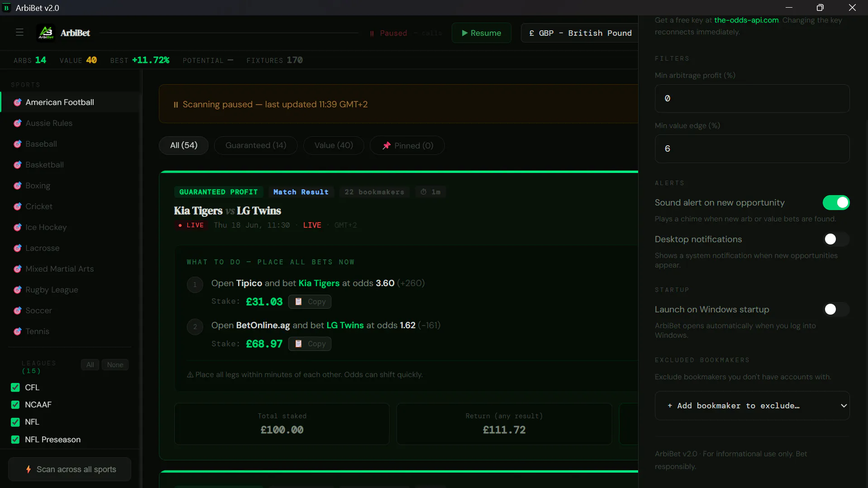This screenshot has height=488, width=868.
Task: Open the GBP currency dropdown
Action: tap(580, 33)
